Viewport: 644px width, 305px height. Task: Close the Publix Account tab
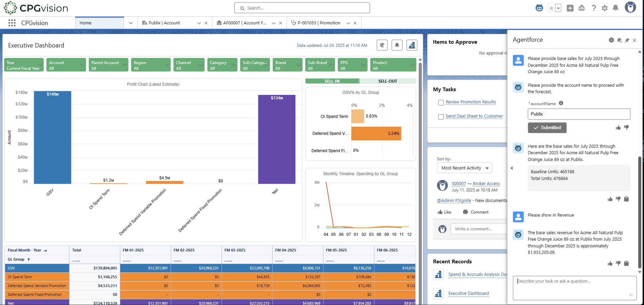coord(206,23)
